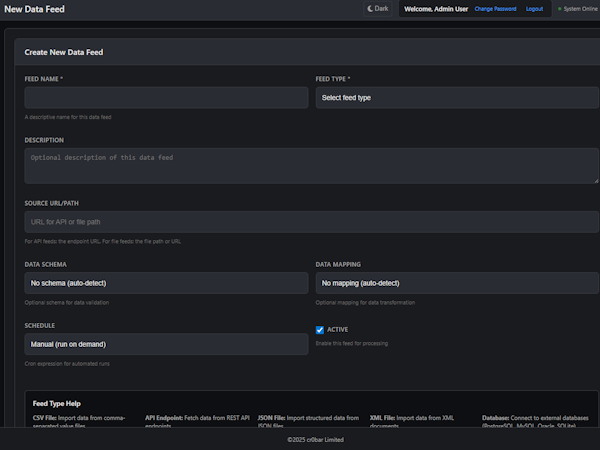Click the System Online status indicator
600x450 pixels.
click(578, 9)
